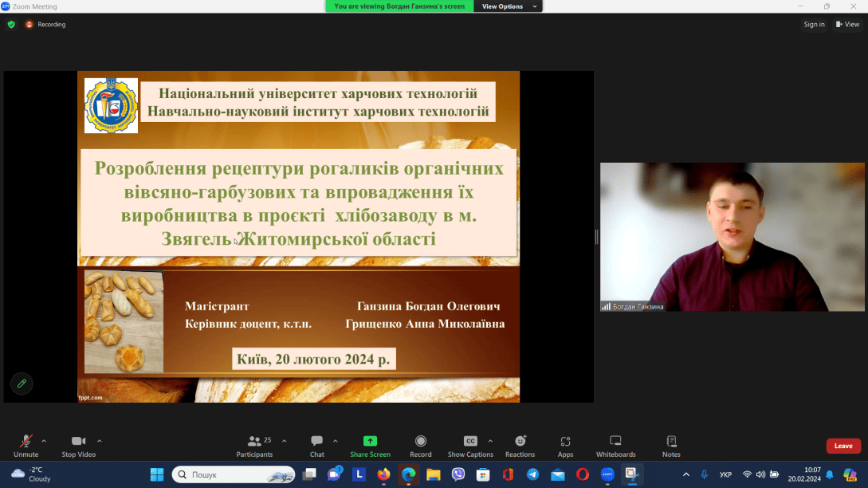Click the microphone tray icon
This screenshot has height=488, width=868.
tap(704, 474)
